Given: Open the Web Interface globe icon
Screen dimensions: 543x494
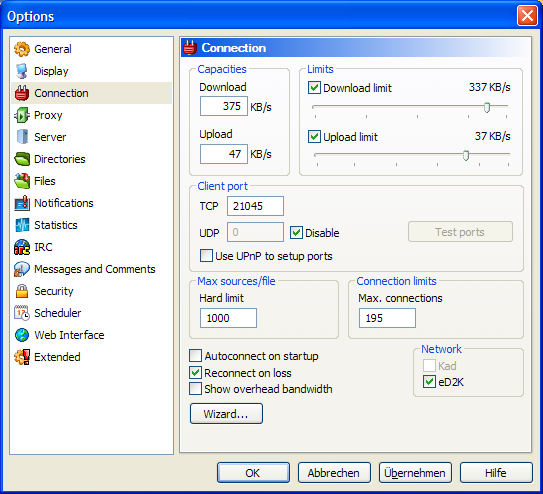Looking at the screenshot, I should click(22, 335).
